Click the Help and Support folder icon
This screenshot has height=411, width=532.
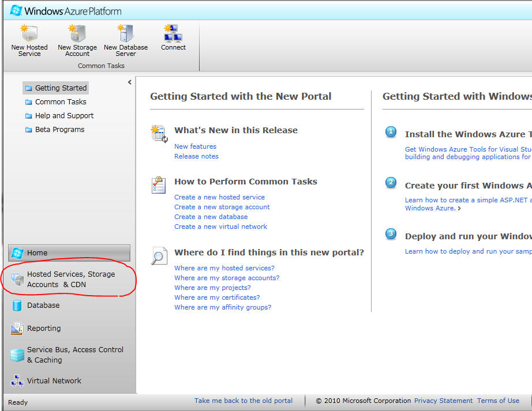[x=28, y=116]
